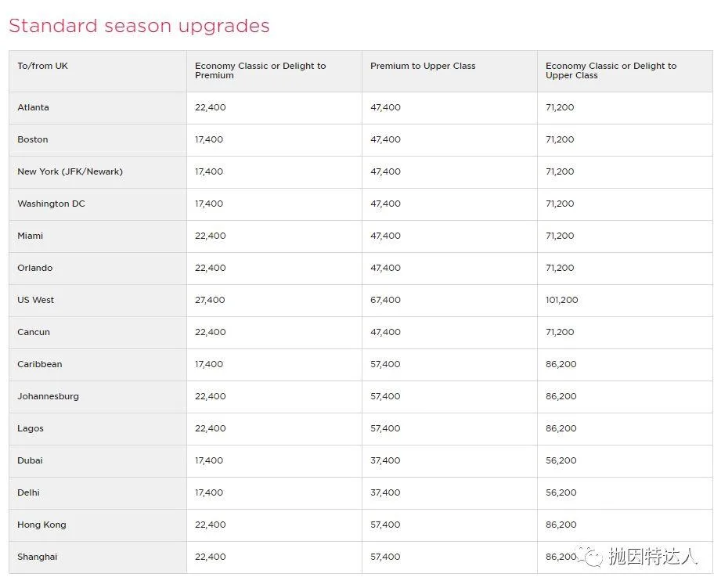721x588 pixels.
Task: Click the US West destination cell
Action: 36,300
